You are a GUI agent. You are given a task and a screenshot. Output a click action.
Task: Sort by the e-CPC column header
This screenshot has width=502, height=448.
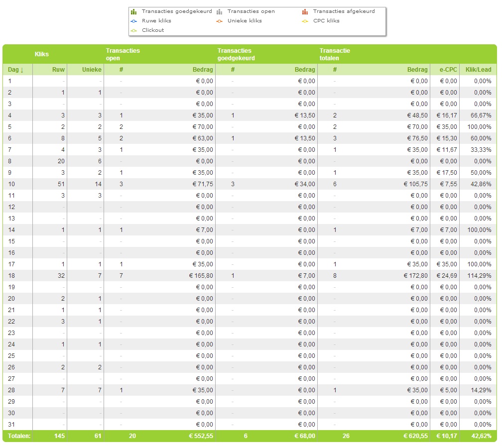coord(448,70)
